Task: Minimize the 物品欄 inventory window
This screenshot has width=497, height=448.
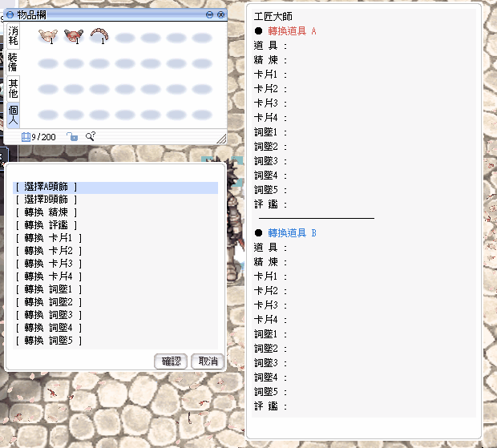Action: 210,14
